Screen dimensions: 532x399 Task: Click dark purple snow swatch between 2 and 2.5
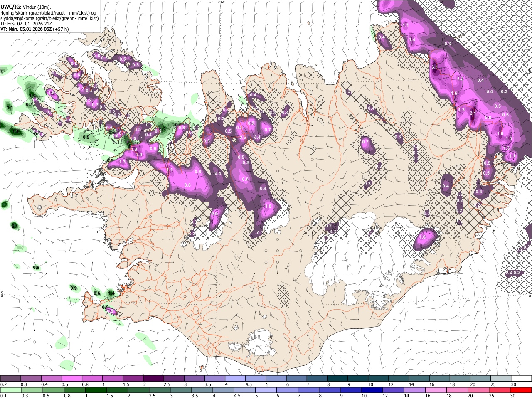click(153, 379)
